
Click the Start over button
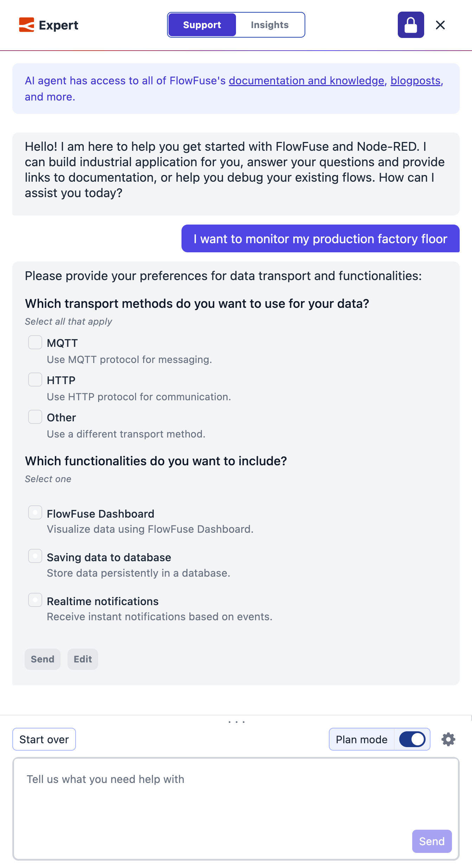(44, 739)
